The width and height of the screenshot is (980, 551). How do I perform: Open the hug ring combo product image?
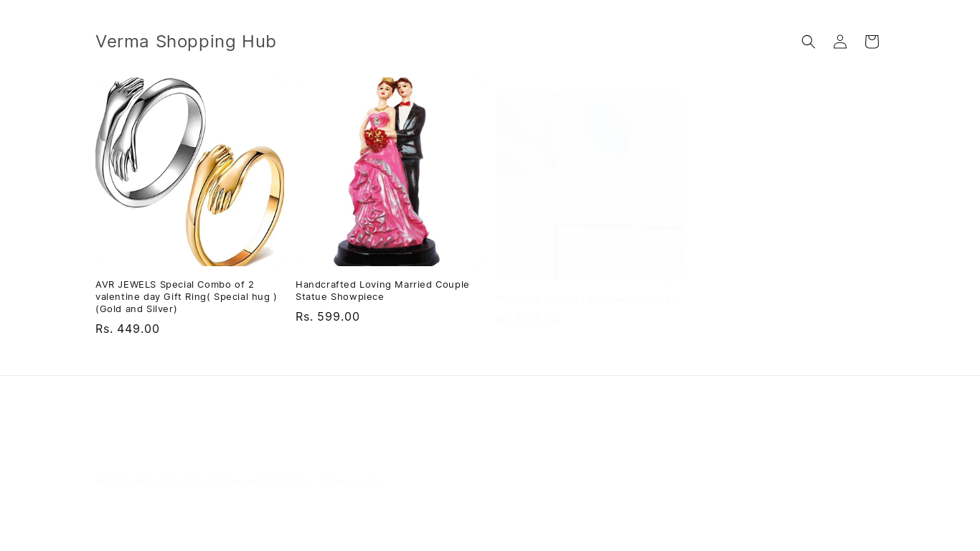coord(189,171)
